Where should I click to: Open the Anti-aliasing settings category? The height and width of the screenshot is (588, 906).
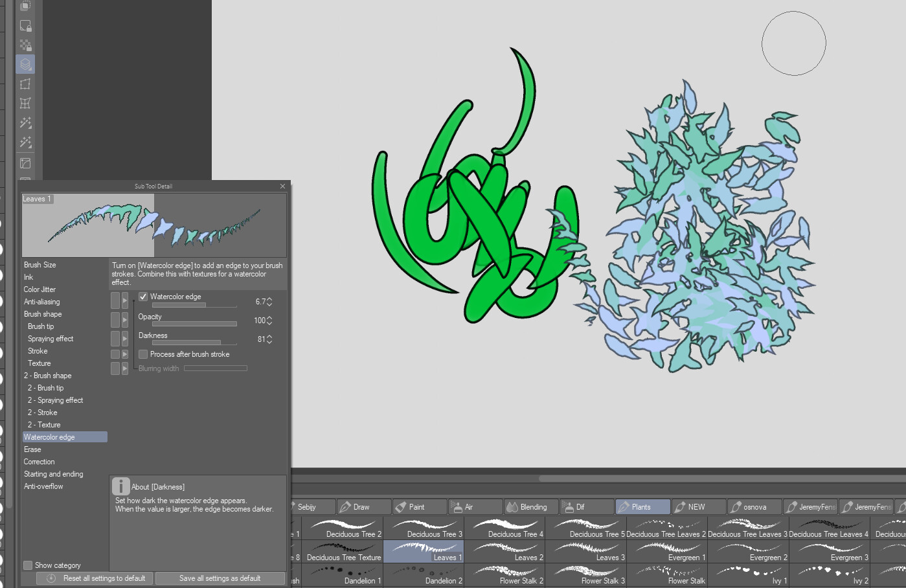(65, 302)
